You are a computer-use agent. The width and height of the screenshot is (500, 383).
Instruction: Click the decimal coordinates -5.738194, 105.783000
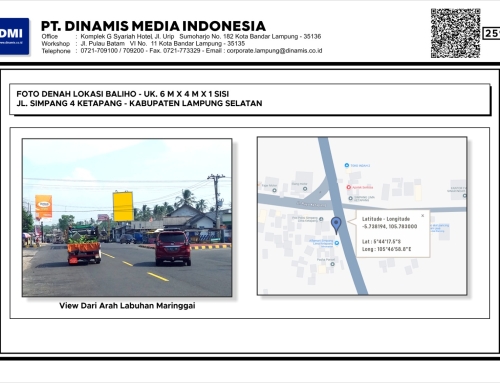click(389, 226)
